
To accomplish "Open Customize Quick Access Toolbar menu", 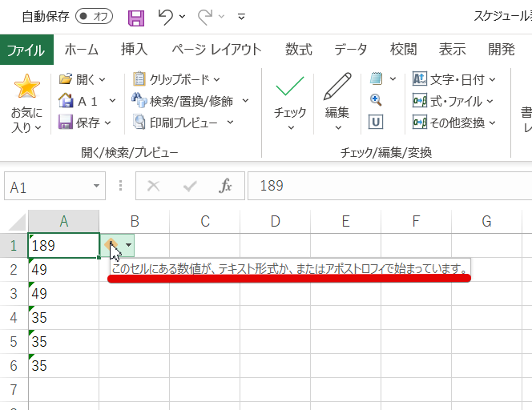I will click(x=242, y=16).
